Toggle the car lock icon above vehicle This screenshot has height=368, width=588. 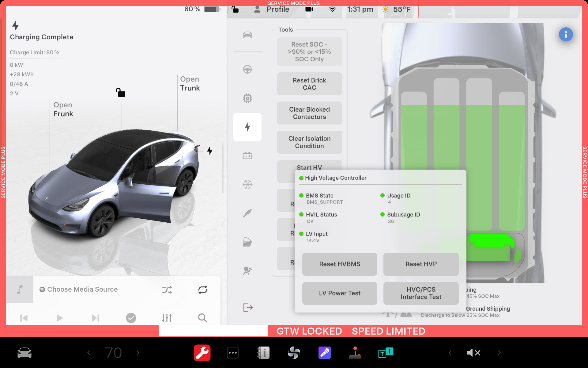[120, 92]
